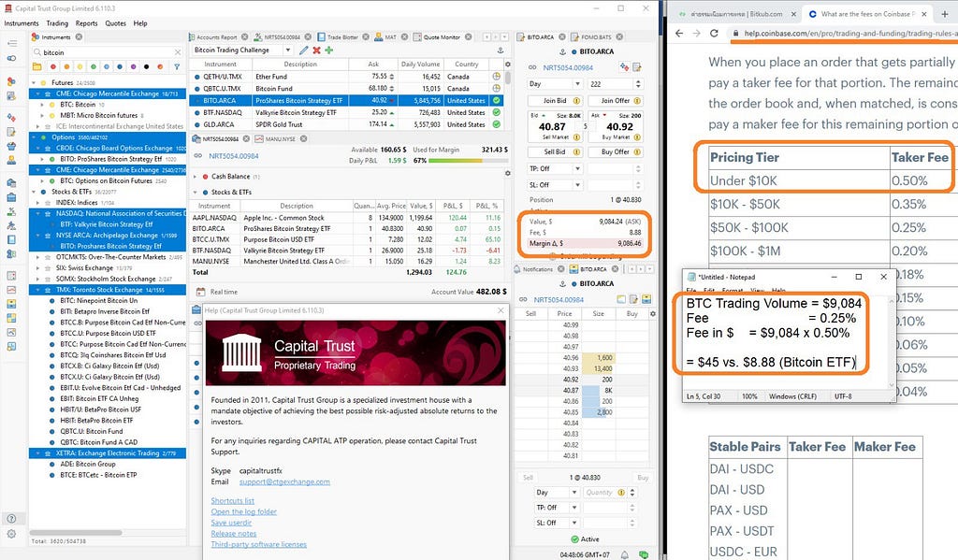Switch to the FOMO.BATS tab
958x560 pixels.
point(596,37)
